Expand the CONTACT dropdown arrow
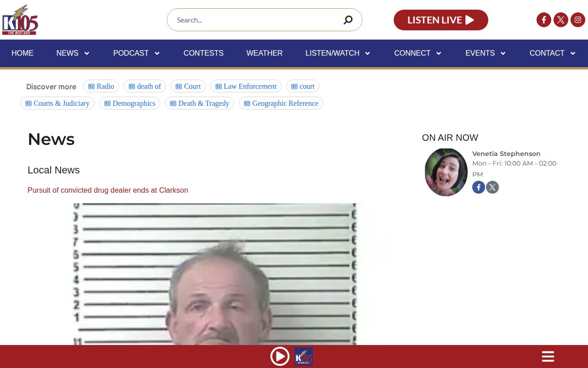This screenshot has height=368, width=588. point(573,53)
